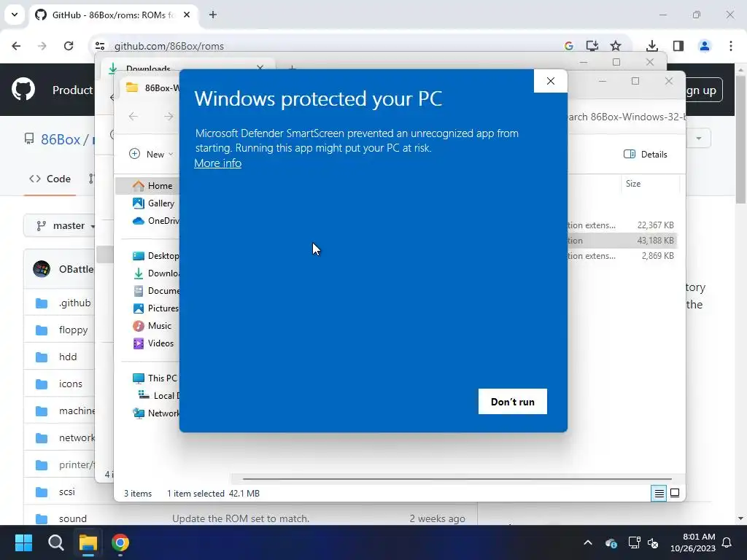Screen dimensions: 747x560
Task: Click File Explorer icon on taskbar
Action: click(x=88, y=542)
